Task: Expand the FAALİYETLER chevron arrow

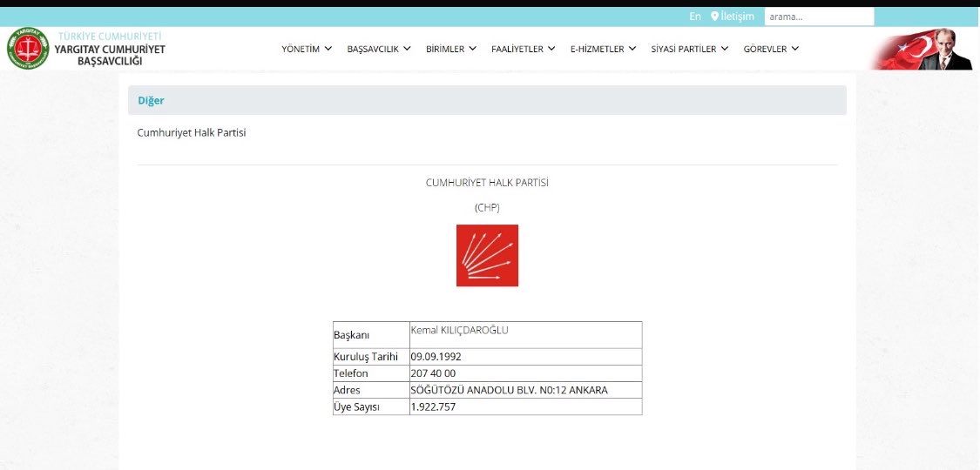Action: coord(551,49)
